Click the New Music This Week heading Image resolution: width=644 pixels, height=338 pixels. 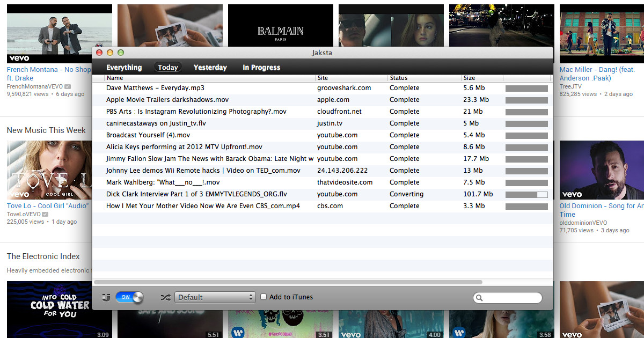tap(46, 130)
